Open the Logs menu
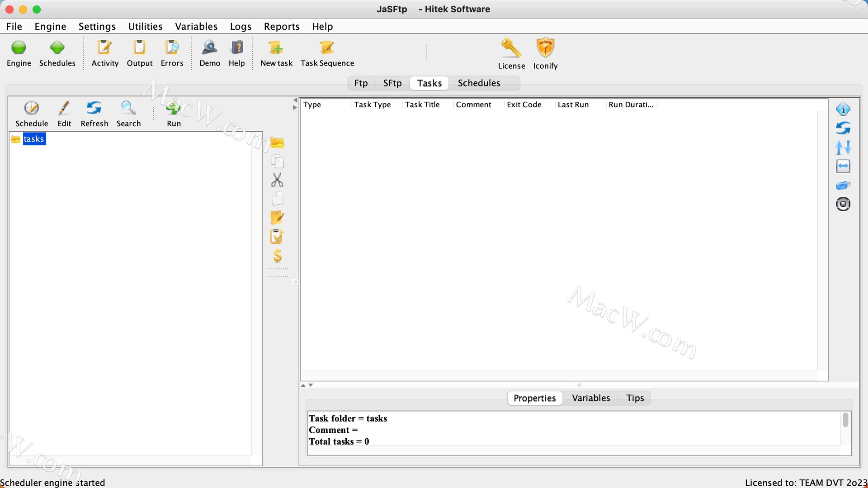Image resolution: width=868 pixels, height=488 pixels. pyautogui.click(x=241, y=26)
